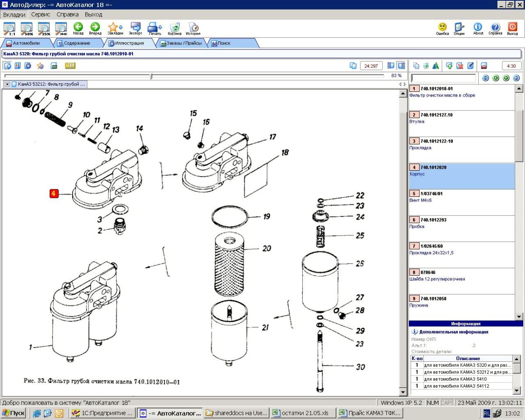The image size is (525, 420).
Task: Click the red Выход exit icon
Action: click(x=512, y=28)
